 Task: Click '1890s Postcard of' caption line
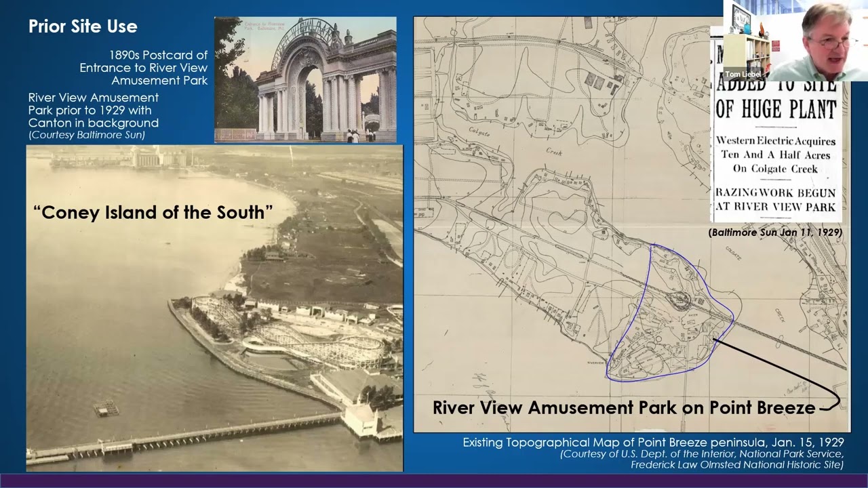coord(159,55)
